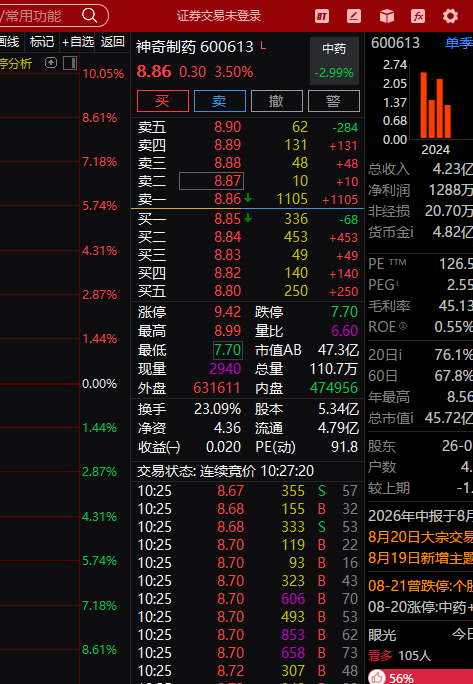The height and width of the screenshot is (684, 473).
Task: Click the 3D cube icon in header
Action: coord(387,16)
